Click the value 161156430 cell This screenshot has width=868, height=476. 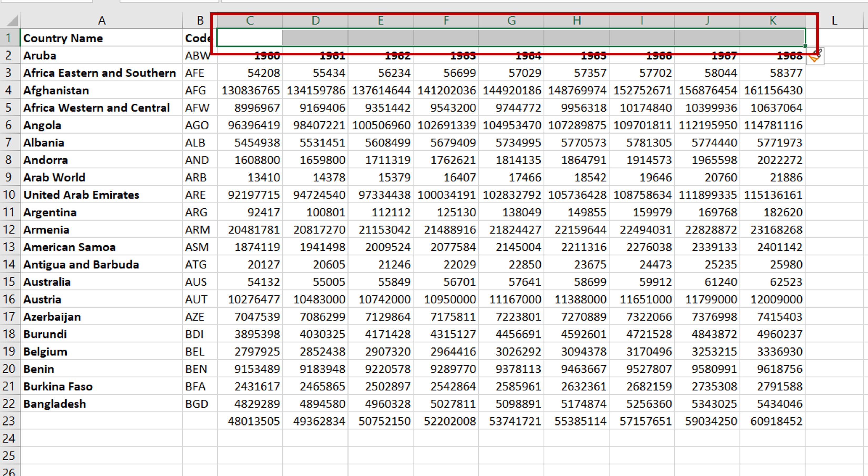(772, 90)
